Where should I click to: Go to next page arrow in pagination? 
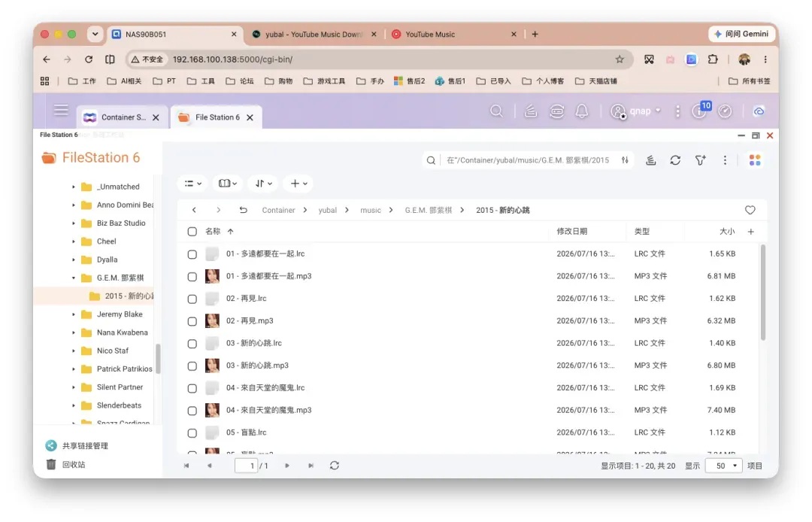pos(287,466)
